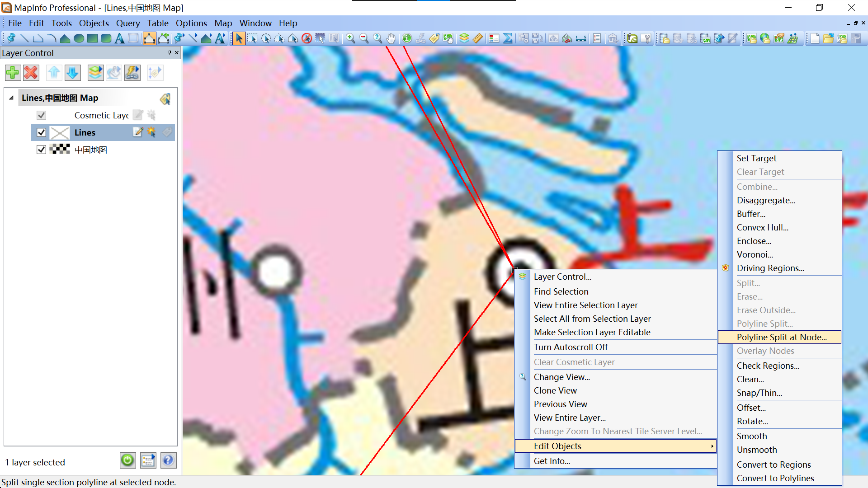
Task: Open the Layer Control panel pin dropdown
Action: coord(170,53)
